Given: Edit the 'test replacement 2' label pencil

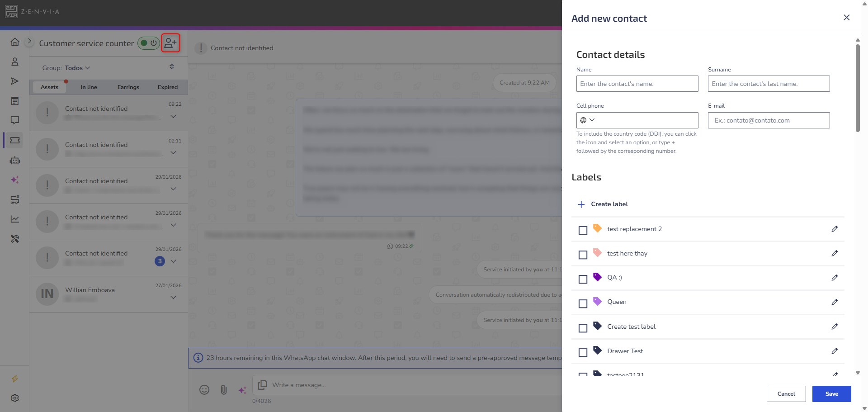Looking at the screenshot, I should (835, 229).
